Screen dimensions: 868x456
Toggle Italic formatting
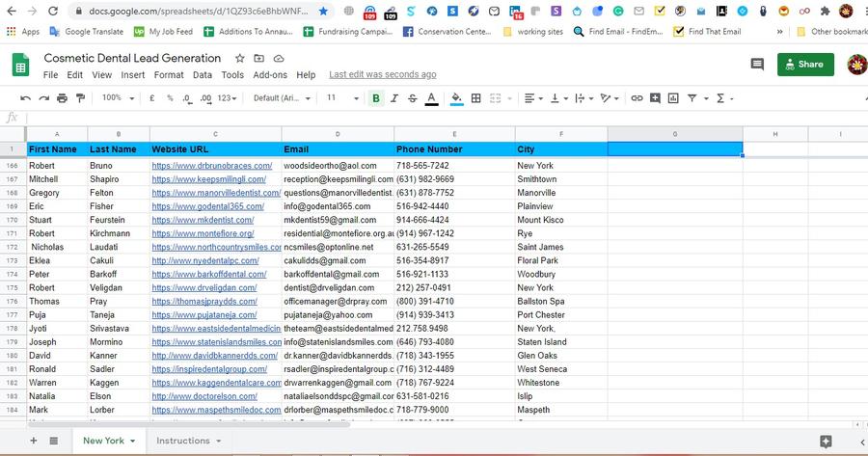click(394, 98)
